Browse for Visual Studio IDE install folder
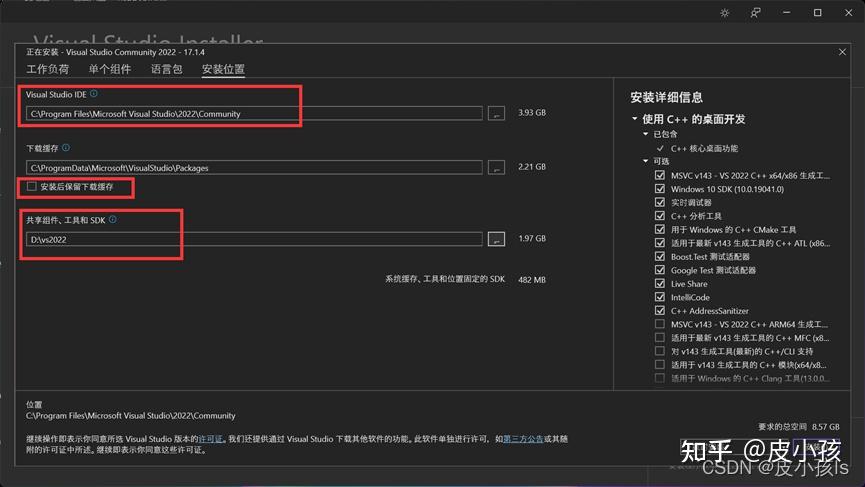 point(496,114)
